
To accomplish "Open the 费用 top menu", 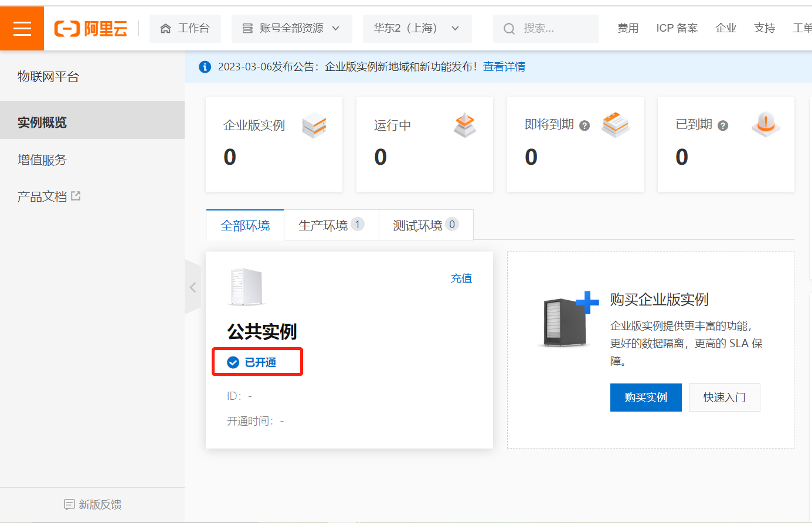I will pos(628,28).
